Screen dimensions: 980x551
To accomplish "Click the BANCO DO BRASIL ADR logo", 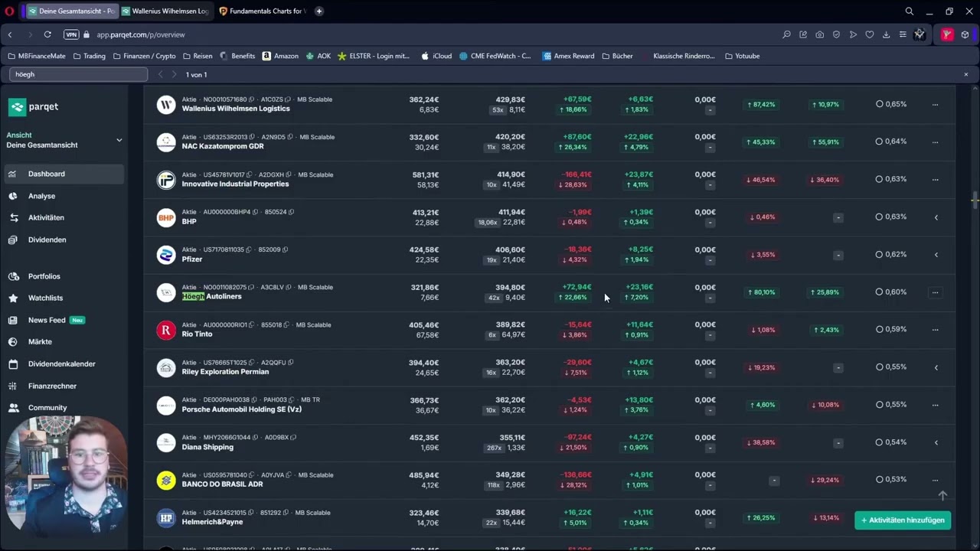I will (x=166, y=480).
